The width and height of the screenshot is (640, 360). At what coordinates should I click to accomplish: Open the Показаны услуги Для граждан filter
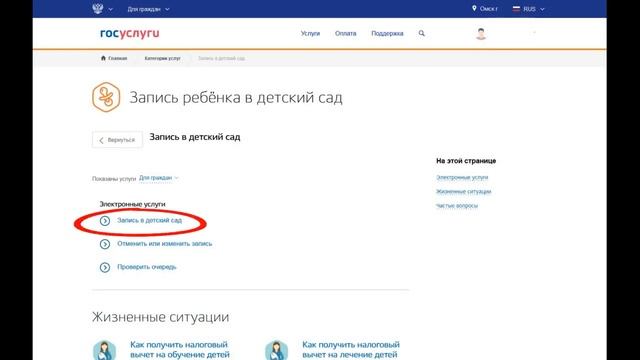(x=158, y=178)
